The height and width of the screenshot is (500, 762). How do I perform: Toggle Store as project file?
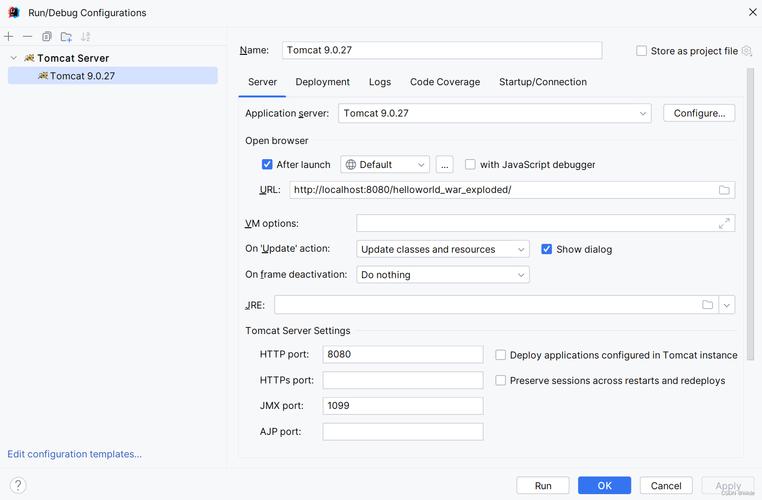click(x=641, y=51)
